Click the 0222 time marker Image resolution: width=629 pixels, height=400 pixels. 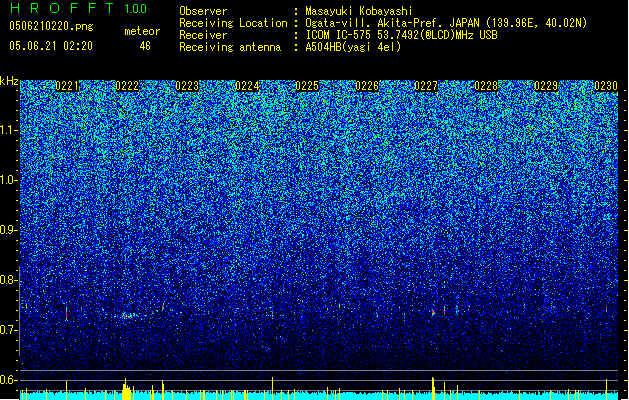tap(127, 86)
